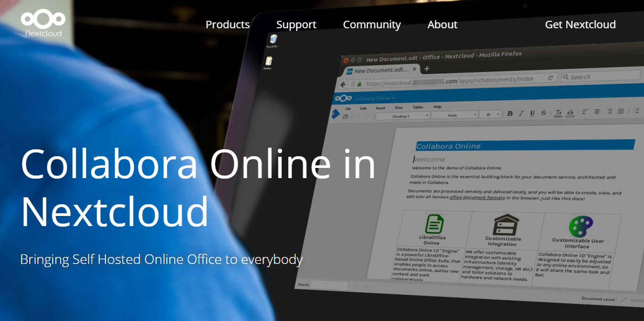Open the Help menu in Collabora
This screenshot has height=321, width=644.
coord(437,107)
